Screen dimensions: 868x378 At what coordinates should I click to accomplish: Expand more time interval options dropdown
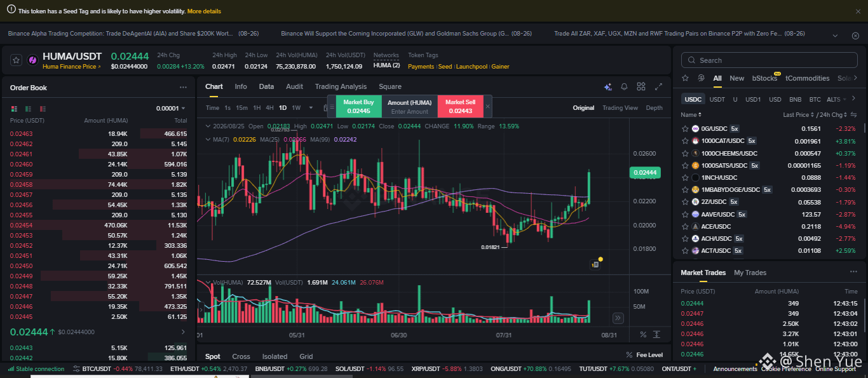311,108
